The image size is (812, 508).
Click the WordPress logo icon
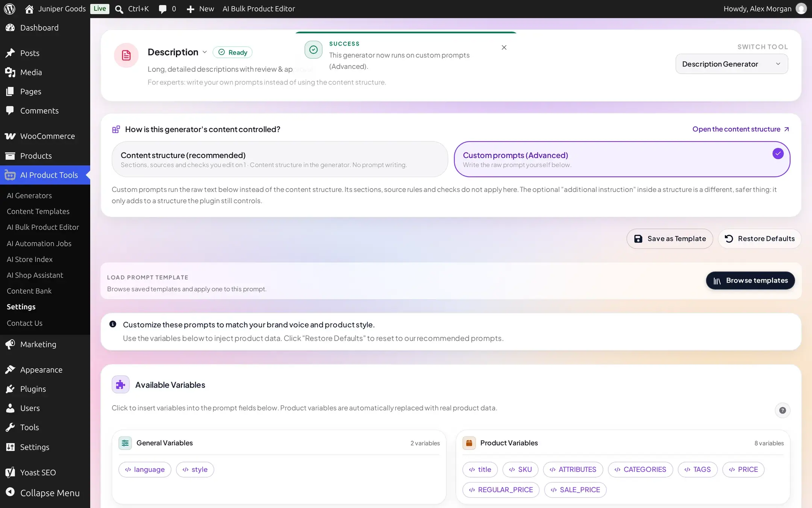point(10,9)
